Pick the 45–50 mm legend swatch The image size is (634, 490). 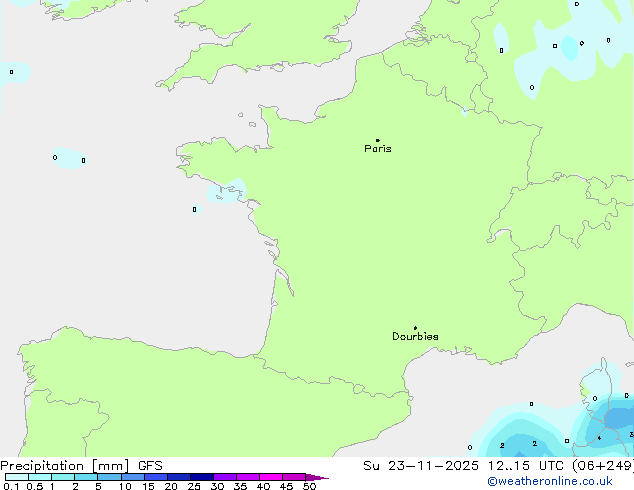coord(294,477)
